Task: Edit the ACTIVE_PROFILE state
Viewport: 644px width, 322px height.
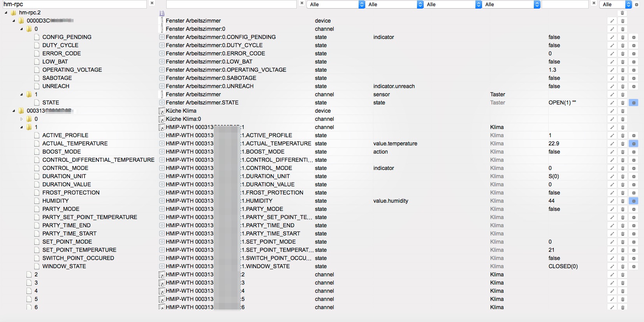Action: click(612, 136)
